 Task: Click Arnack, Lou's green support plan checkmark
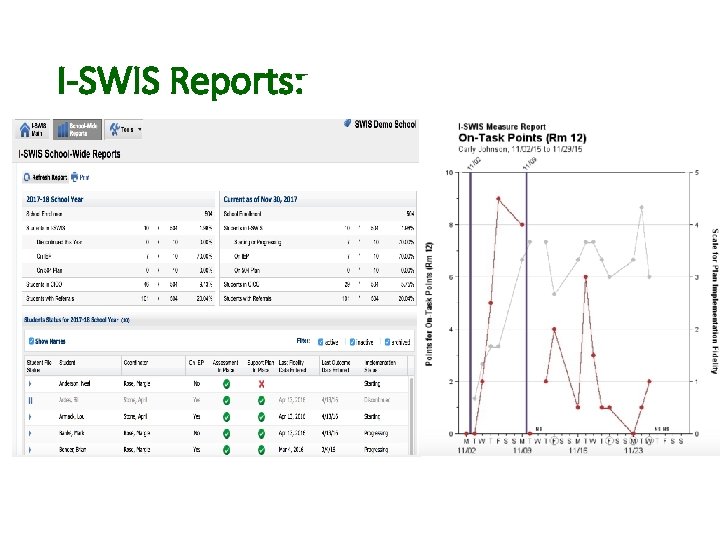coord(261,417)
